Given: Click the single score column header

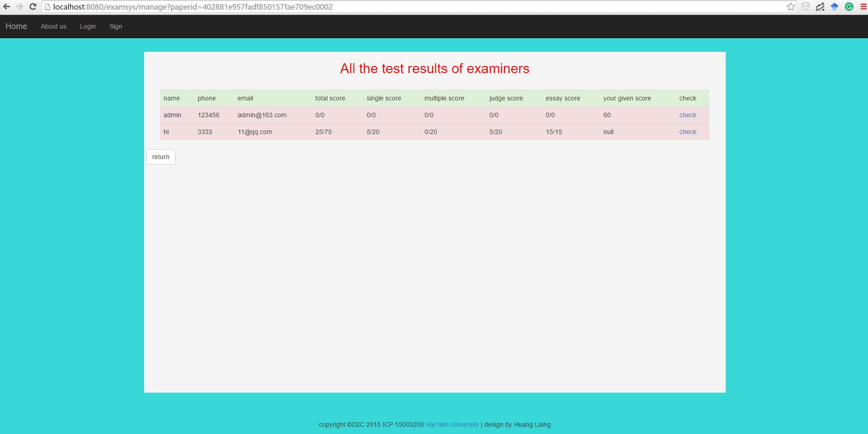Looking at the screenshot, I should (x=384, y=98).
